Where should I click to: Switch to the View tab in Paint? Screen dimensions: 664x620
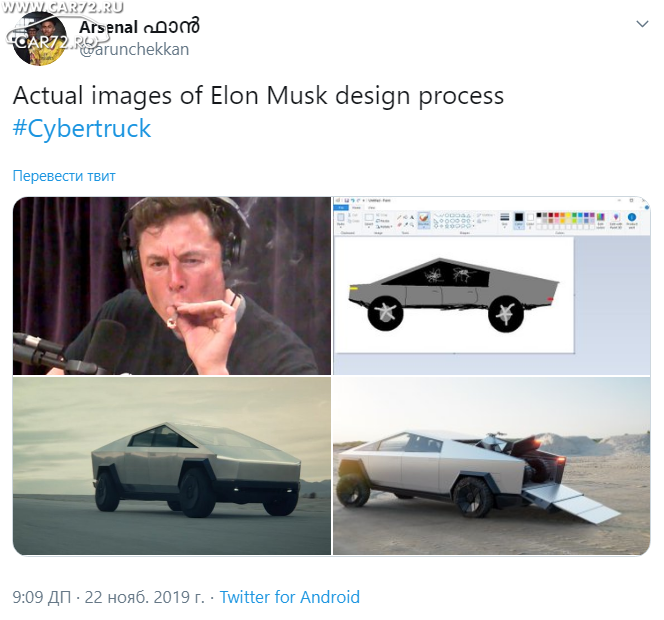371,208
